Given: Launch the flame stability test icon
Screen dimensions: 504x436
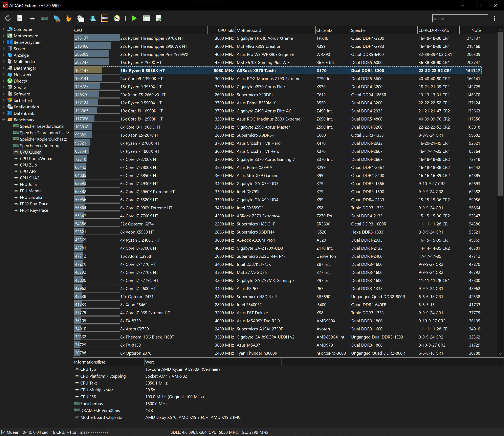Looking at the screenshot, I should pos(69,18).
